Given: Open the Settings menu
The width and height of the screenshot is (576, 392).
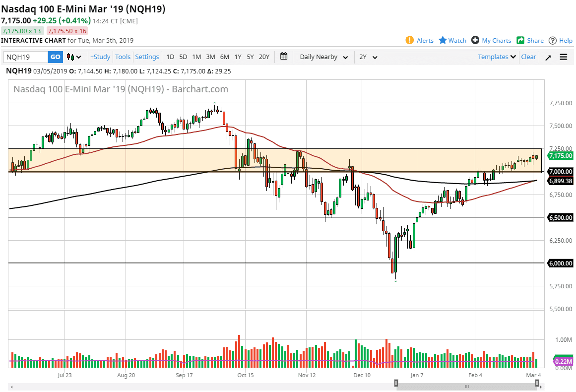Looking at the screenshot, I should pos(147,57).
